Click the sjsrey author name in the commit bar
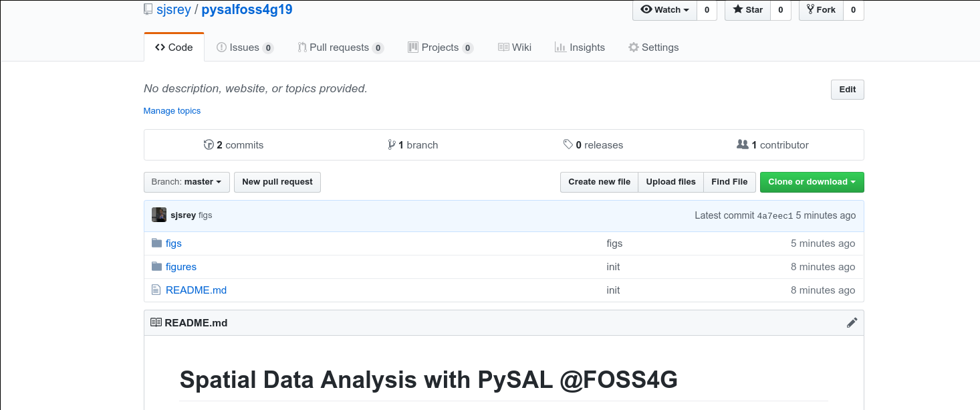The width and height of the screenshot is (980, 410). point(183,215)
